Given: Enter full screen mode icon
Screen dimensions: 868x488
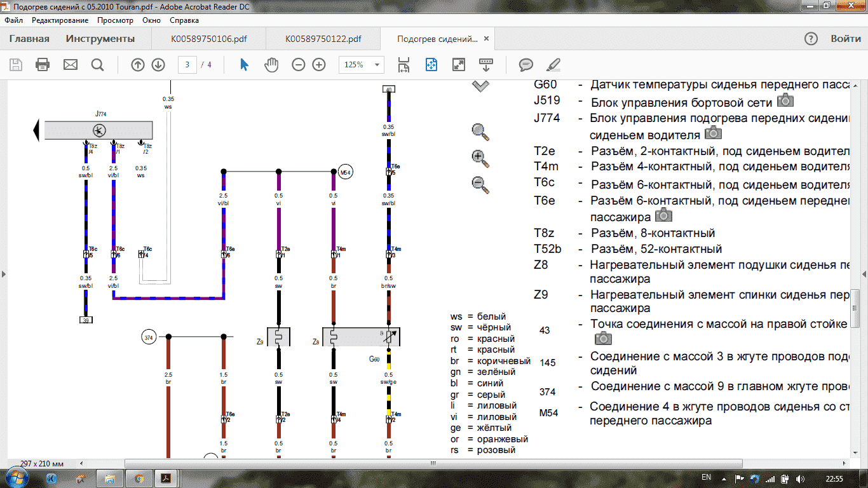Looking at the screenshot, I should (x=459, y=65).
